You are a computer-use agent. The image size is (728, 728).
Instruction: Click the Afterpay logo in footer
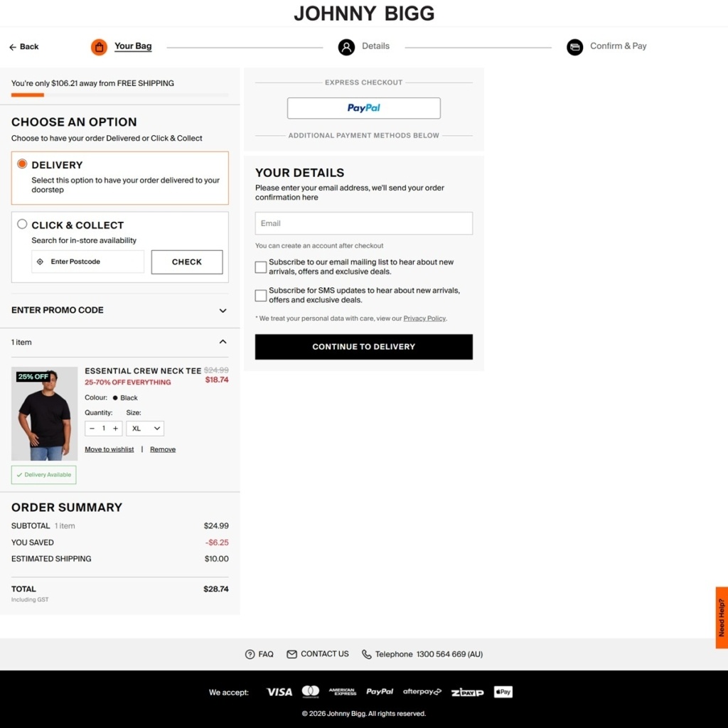(x=422, y=692)
